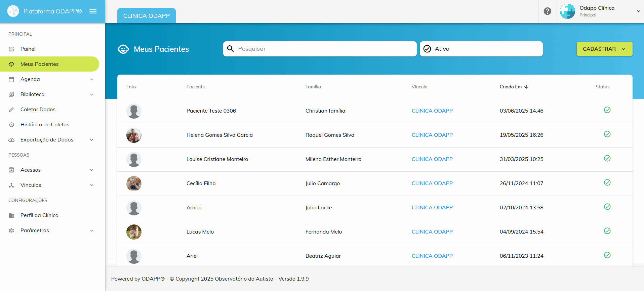
Task: Click date 02/10/2024 13:58
Action: point(521,208)
